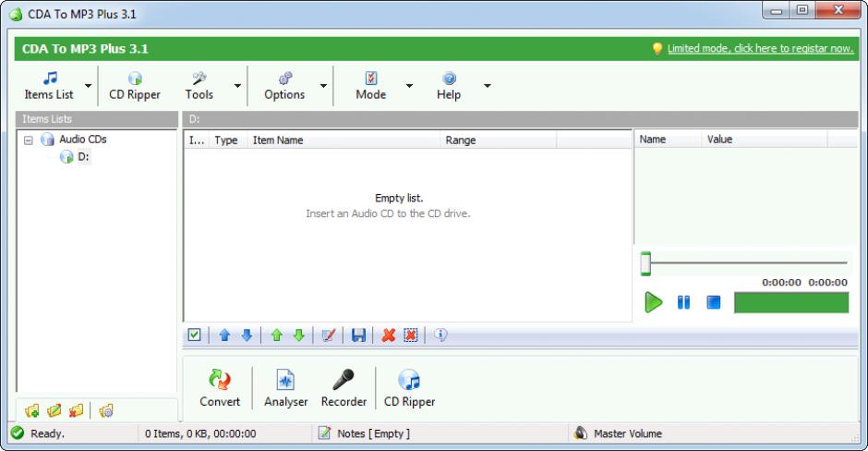
Task: Click the Type column header
Action: tap(226, 140)
